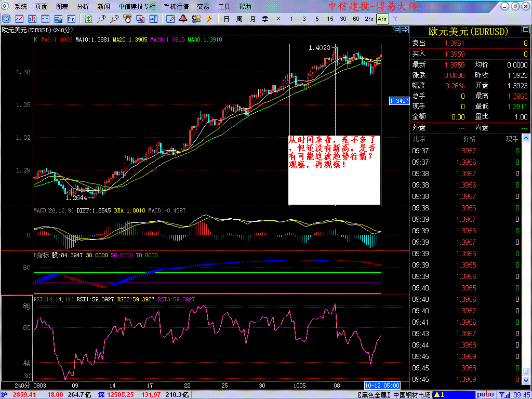Image resolution: width=532 pixels, height=399 pixels.
Task: Select the 2hr period button
Action: [x=369, y=19]
